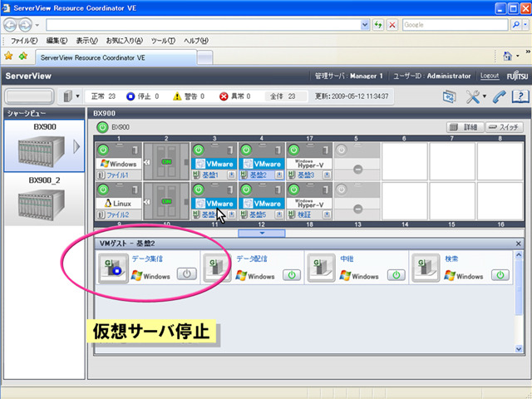The image size is (532, 399).
Task: Open tools wrench dropdown menu
Action: [x=485, y=96]
